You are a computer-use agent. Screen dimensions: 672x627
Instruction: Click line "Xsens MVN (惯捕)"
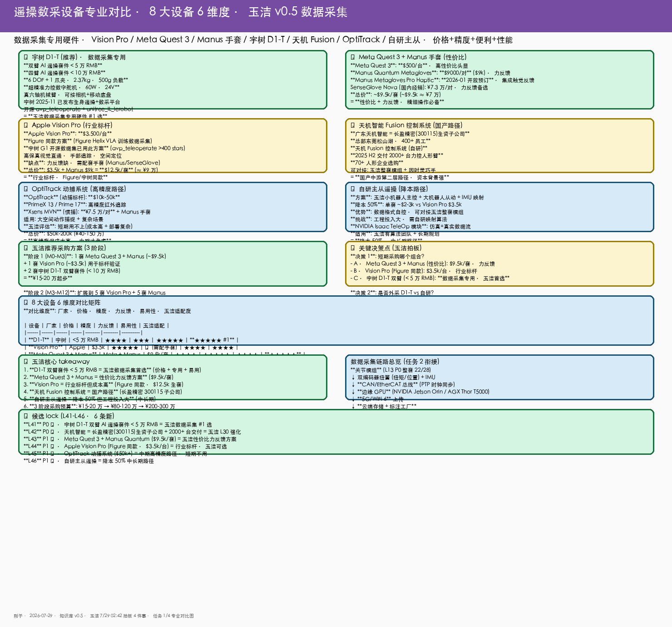pos(87,212)
